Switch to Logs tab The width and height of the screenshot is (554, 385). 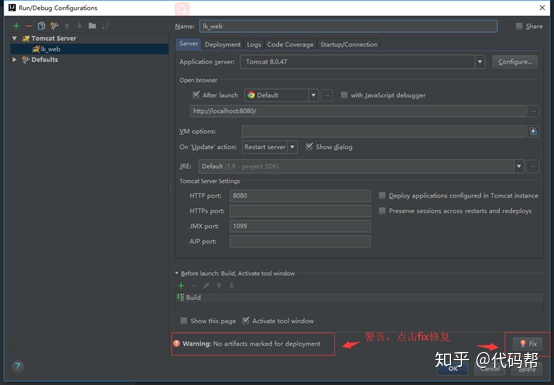(x=254, y=45)
